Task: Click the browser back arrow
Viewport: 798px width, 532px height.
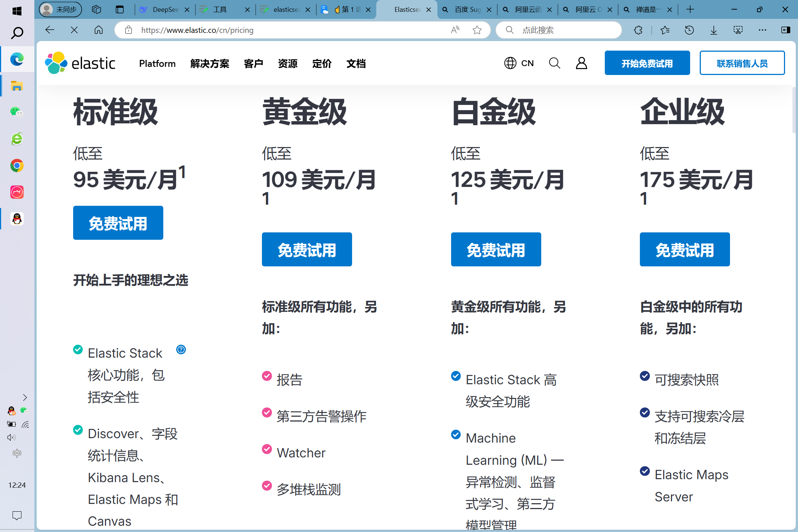Action: click(50, 30)
